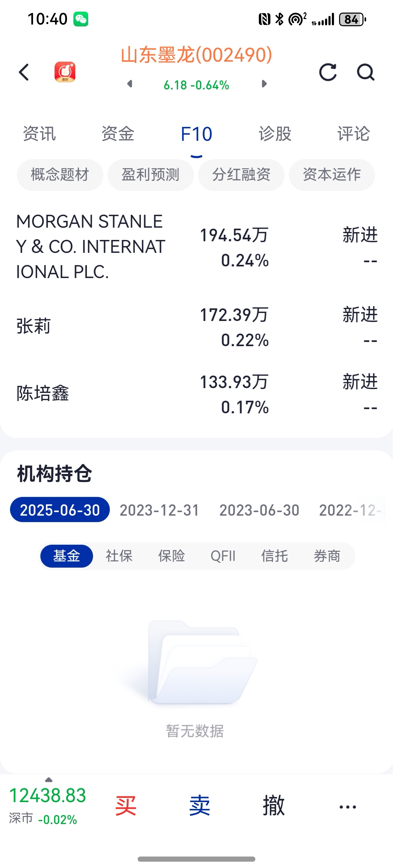The width and height of the screenshot is (393, 868).
Task: Tap the back arrow icon
Action: (24, 72)
